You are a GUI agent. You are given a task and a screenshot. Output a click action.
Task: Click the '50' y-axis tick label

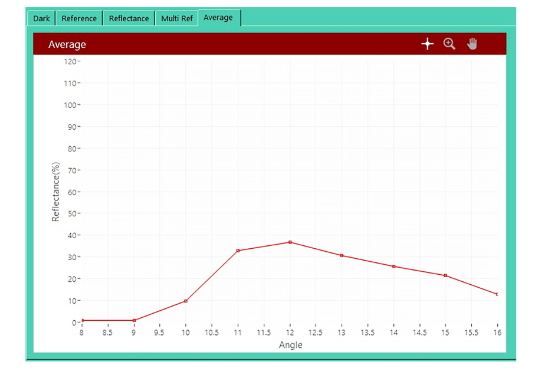tap(72, 214)
